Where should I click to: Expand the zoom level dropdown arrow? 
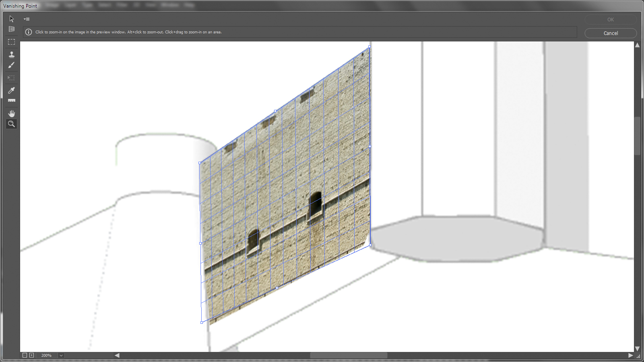pos(61,356)
